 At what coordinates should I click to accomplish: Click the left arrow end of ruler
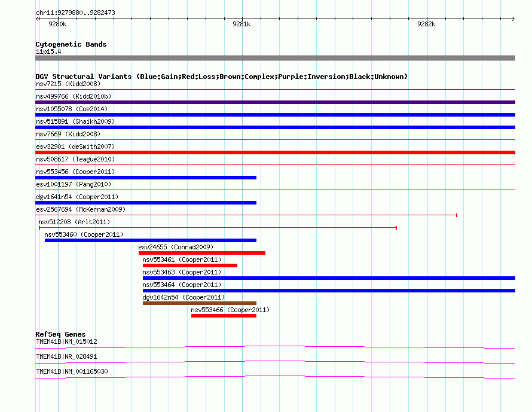pos(37,19)
